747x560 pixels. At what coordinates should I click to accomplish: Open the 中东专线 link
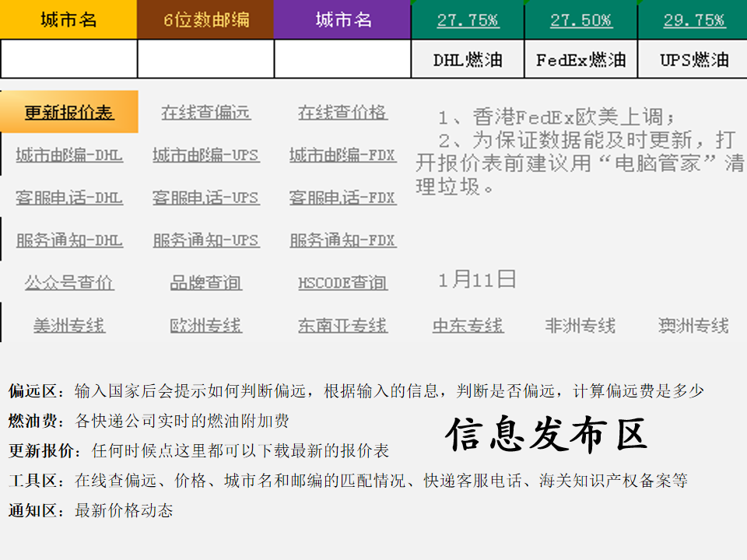pyautogui.click(x=468, y=325)
